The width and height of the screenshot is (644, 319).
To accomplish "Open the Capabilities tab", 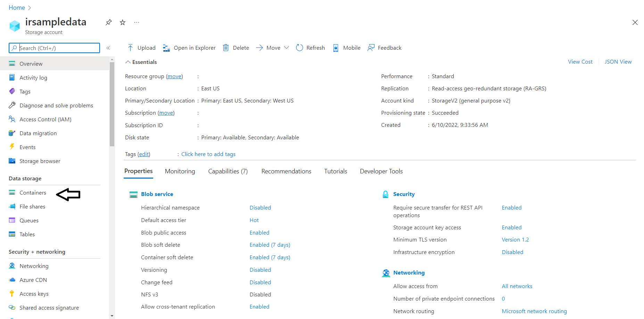I will tap(228, 171).
